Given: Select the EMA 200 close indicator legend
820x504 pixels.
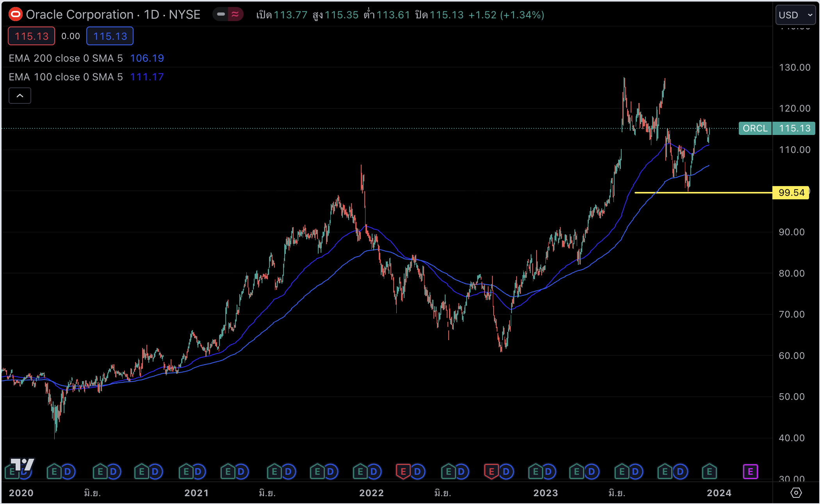Looking at the screenshot, I should [66, 58].
